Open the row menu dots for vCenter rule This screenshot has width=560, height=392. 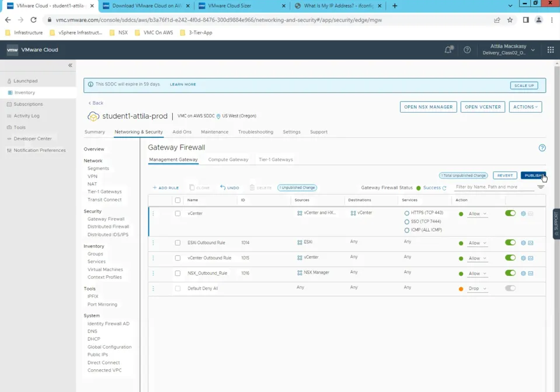pyautogui.click(x=153, y=213)
